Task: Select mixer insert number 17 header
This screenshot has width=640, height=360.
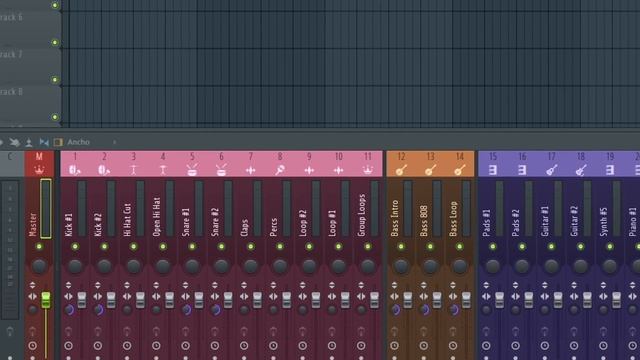Action: click(x=551, y=164)
